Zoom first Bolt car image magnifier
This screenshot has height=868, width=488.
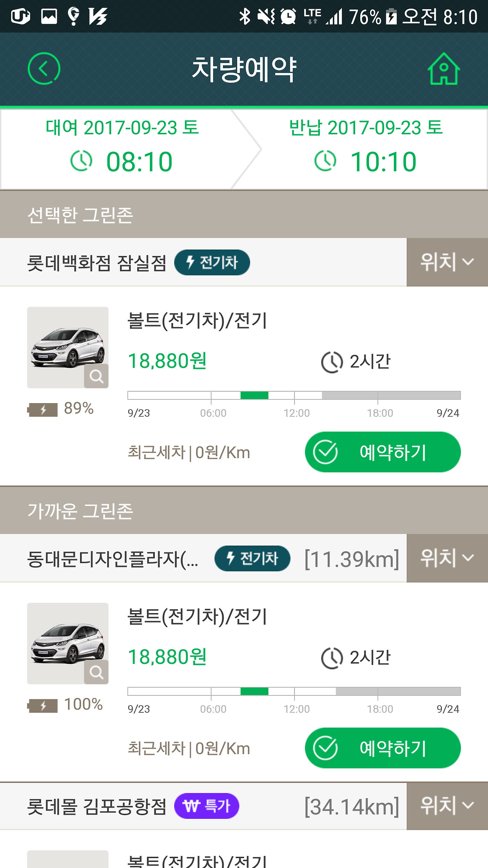pos(96,376)
